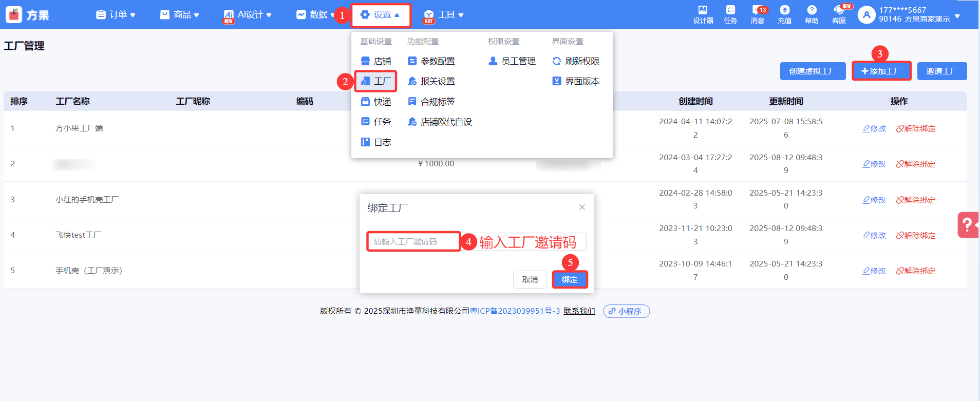Screen dimensions: 980x401
Task: Click the 工厂名称 column header
Action: [72, 102]
